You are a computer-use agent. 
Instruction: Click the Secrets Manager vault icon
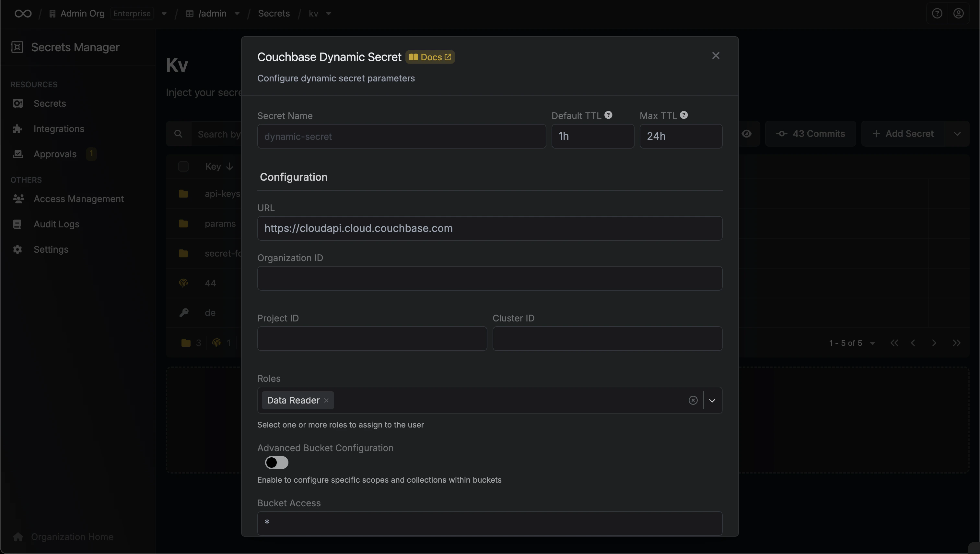click(x=17, y=47)
